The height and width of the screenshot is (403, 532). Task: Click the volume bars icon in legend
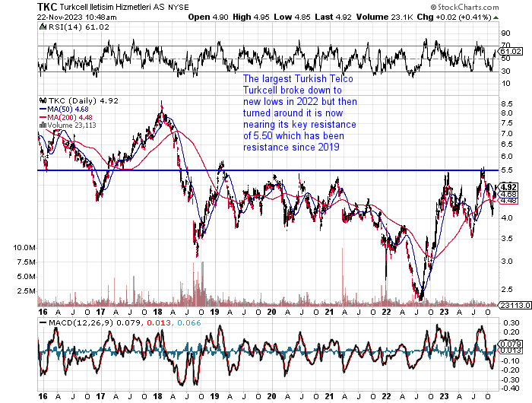(43, 125)
